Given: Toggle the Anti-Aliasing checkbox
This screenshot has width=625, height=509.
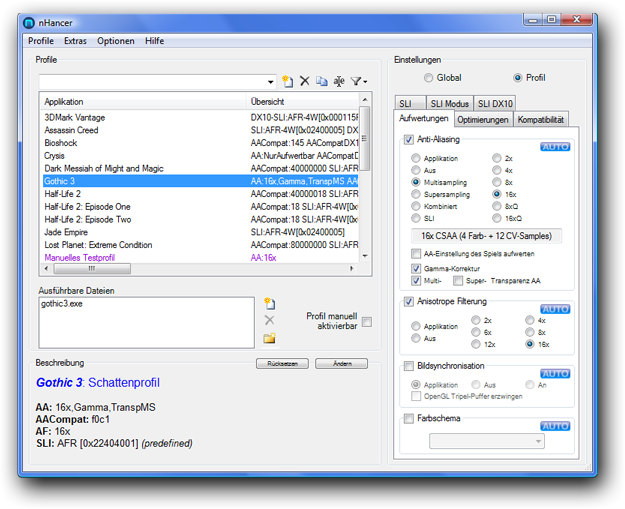Looking at the screenshot, I should tap(409, 140).
